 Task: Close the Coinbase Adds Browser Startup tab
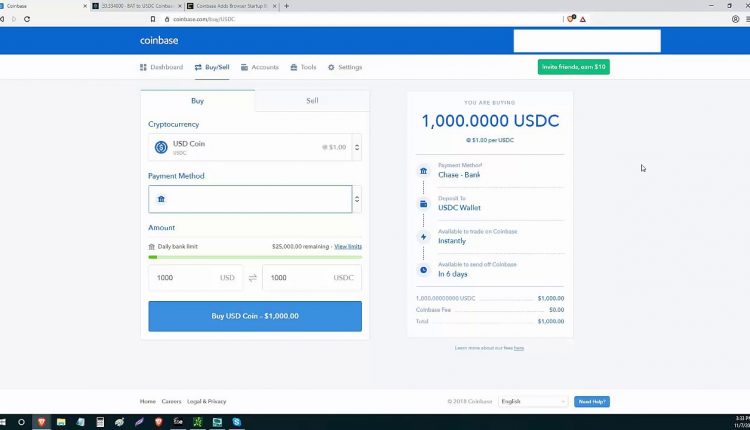275,6
